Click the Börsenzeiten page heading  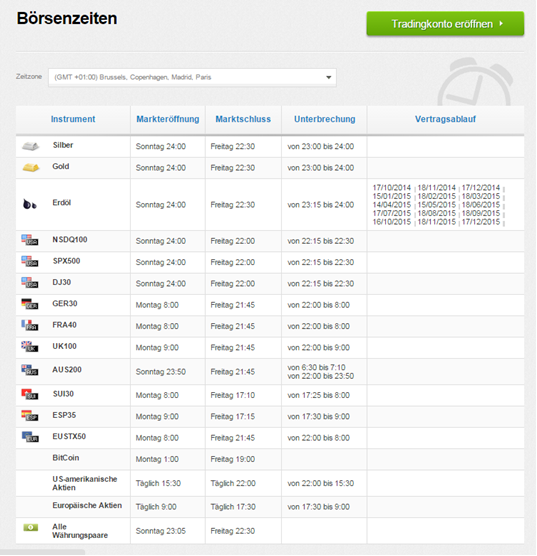pos(67,18)
